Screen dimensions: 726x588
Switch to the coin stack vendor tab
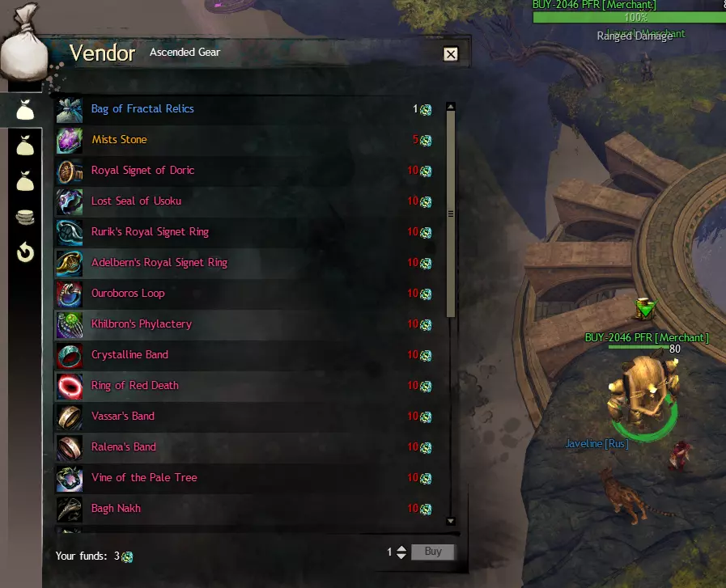(x=25, y=217)
